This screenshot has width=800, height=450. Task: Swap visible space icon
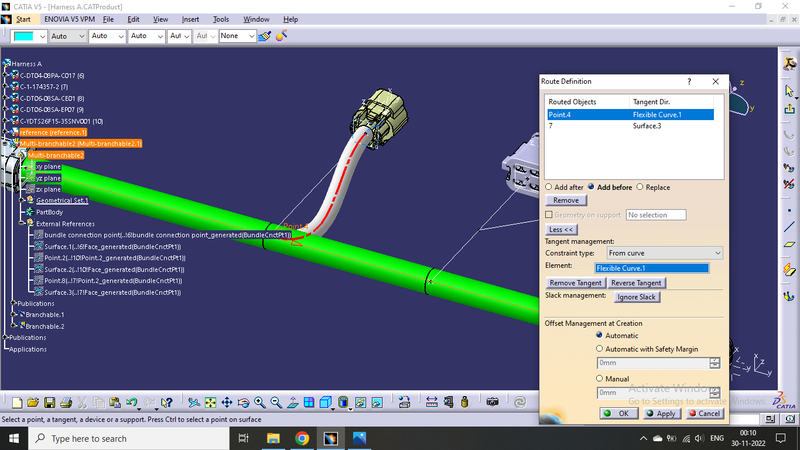click(377, 403)
